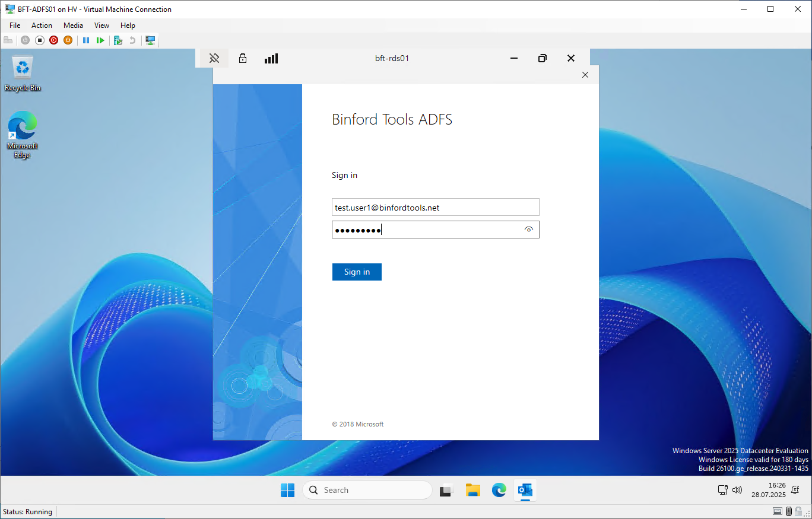
Task: Close the bft-rds01 remote session
Action: coord(571,58)
